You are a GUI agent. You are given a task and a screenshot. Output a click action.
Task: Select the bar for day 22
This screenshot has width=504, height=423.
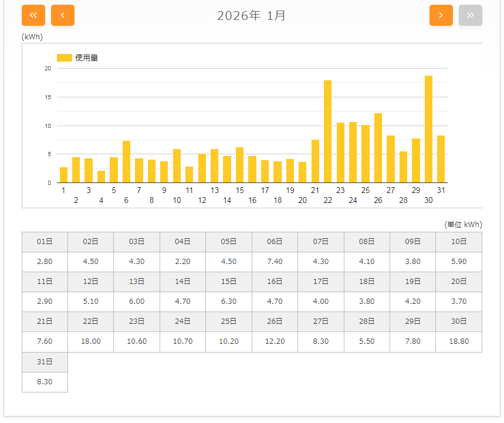coord(327,132)
